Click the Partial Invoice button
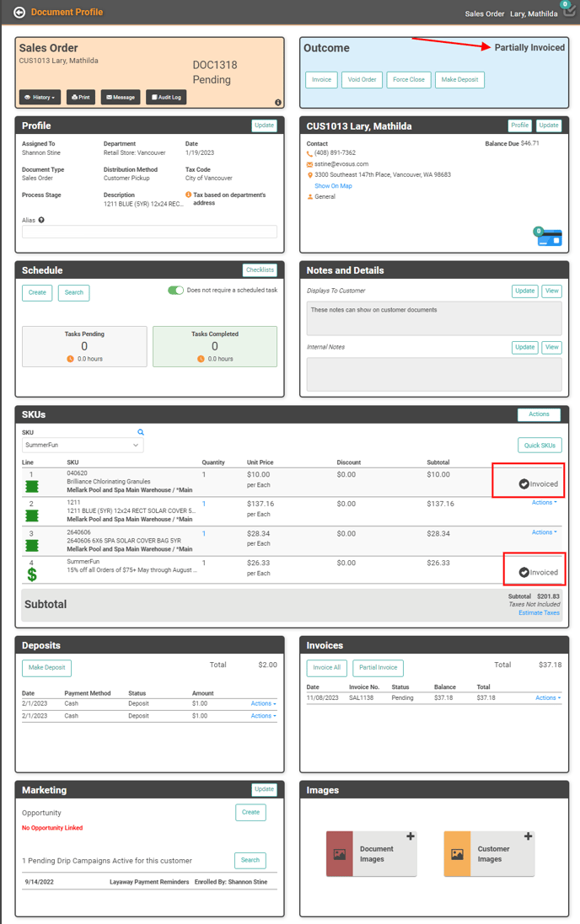Screen dimensions: 580x924 click(378, 668)
